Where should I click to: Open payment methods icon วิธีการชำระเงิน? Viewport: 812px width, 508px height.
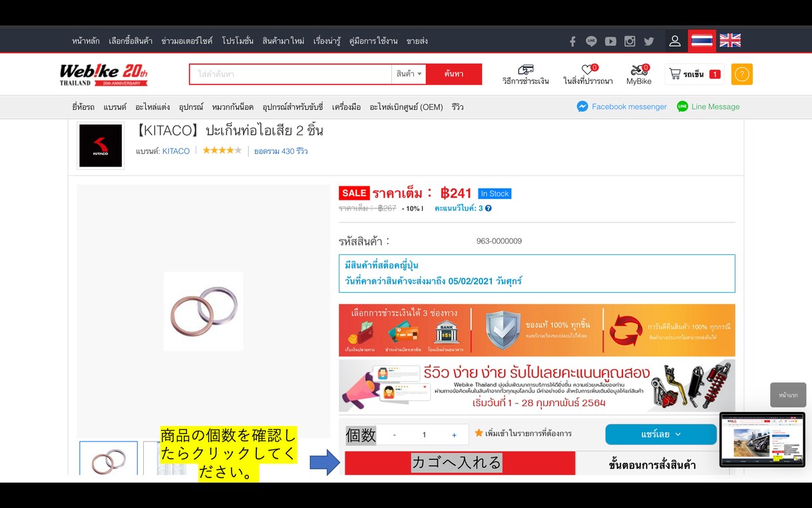coord(526,75)
